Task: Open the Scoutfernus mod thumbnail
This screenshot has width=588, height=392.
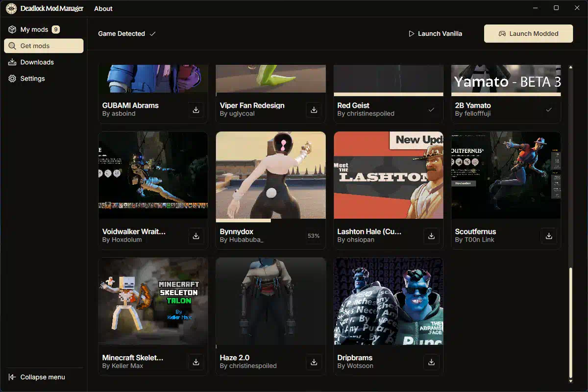Action: (506, 175)
